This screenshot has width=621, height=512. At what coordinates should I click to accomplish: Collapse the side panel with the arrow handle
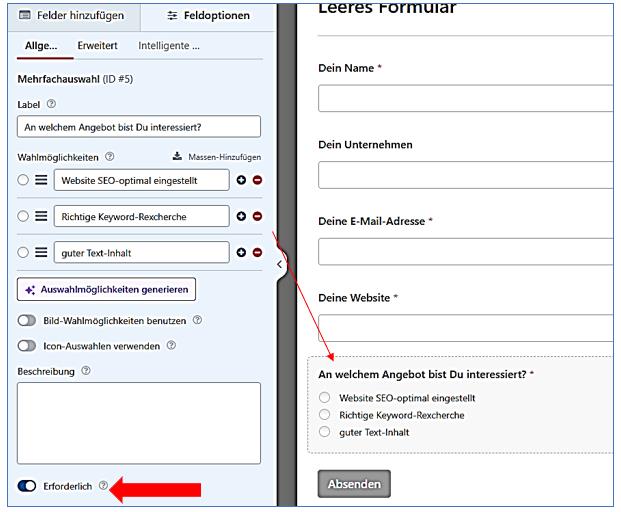279,265
